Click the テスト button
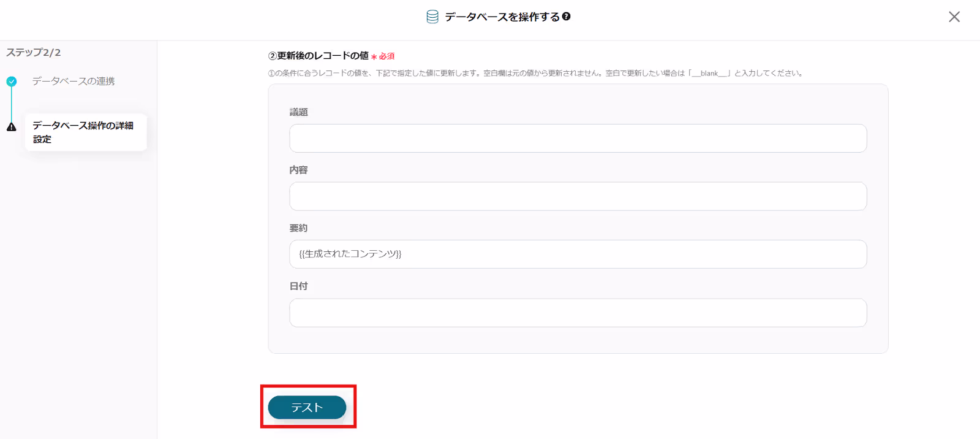The height and width of the screenshot is (439, 980). [x=307, y=408]
